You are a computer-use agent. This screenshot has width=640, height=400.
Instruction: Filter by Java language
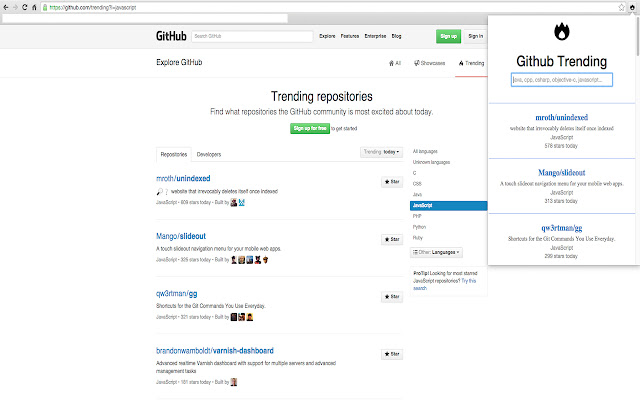coord(417,194)
